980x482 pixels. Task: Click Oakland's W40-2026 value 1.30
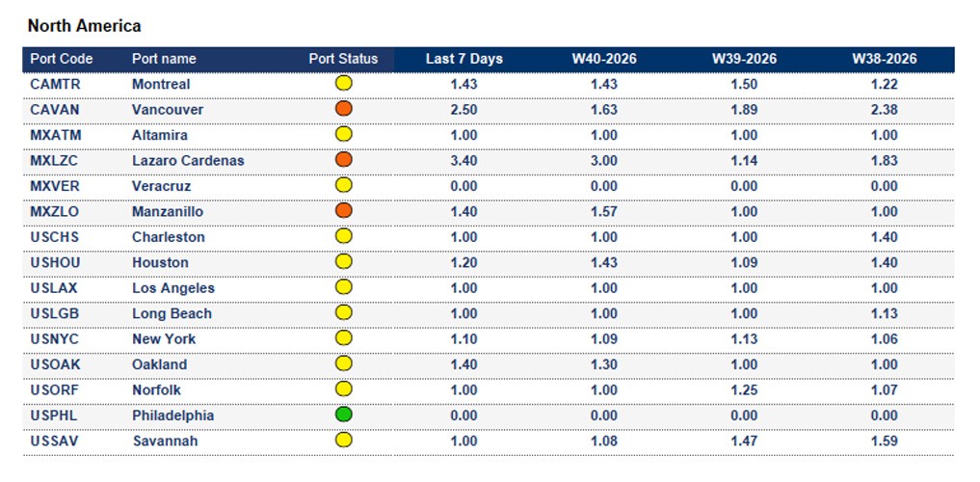click(x=604, y=364)
